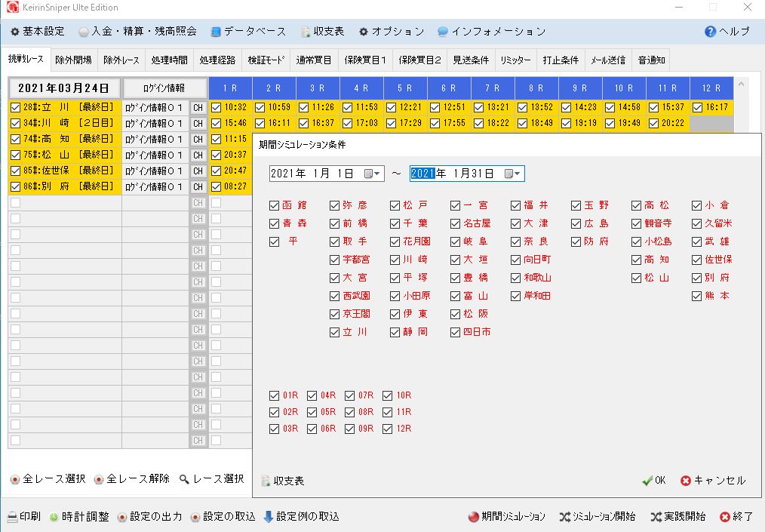Image resolution: width=765 pixels, height=532 pixels.
Task: Click the 収支表 icon in the dialog
Action: click(x=266, y=481)
